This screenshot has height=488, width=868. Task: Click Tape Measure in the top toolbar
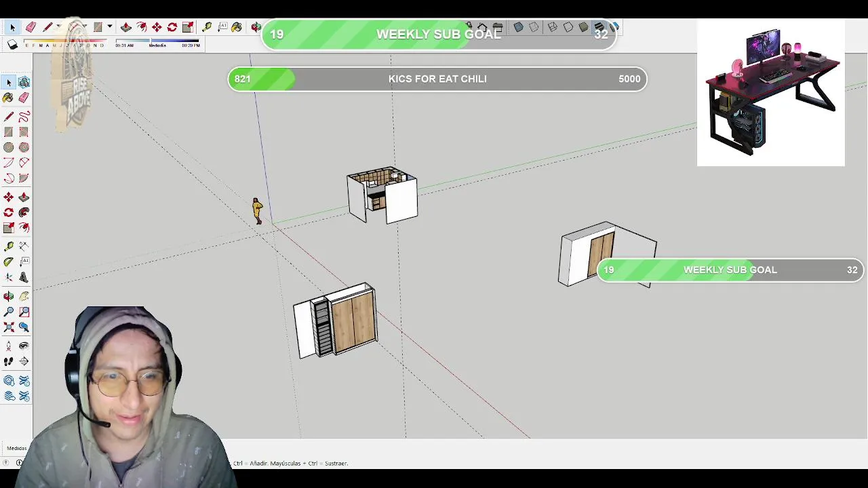pos(207,27)
